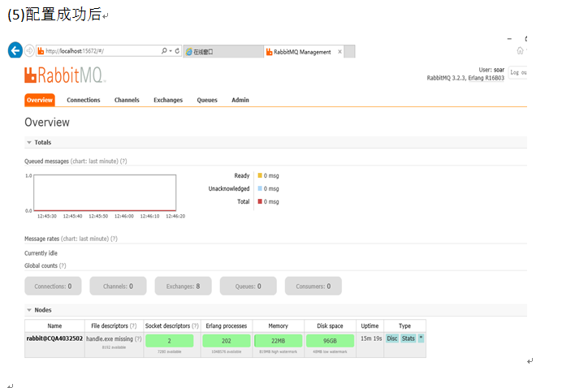This screenshot has height=388, width=588.
Task: Click the Disk space value 96GB
Action: 330,341
